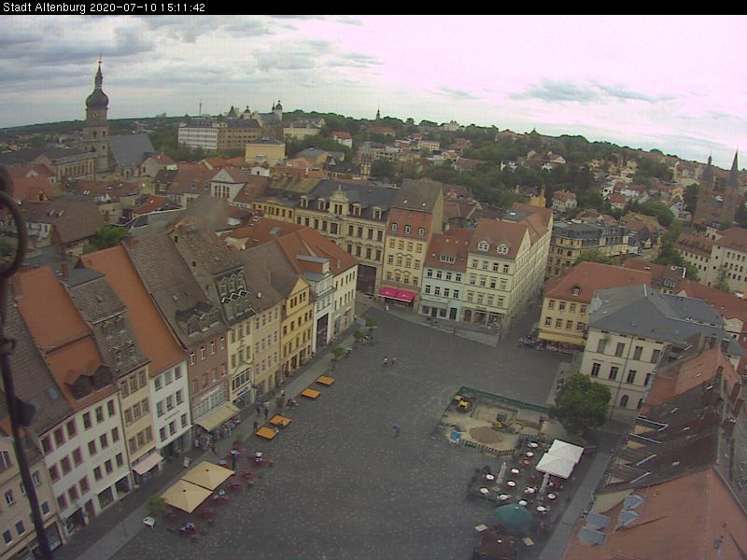Click the 'Stadt Altenburg 2020-07-10 15:11:42' timestamp overlay
This screenshot has height=560, width=747.
(x=104, y=7)
